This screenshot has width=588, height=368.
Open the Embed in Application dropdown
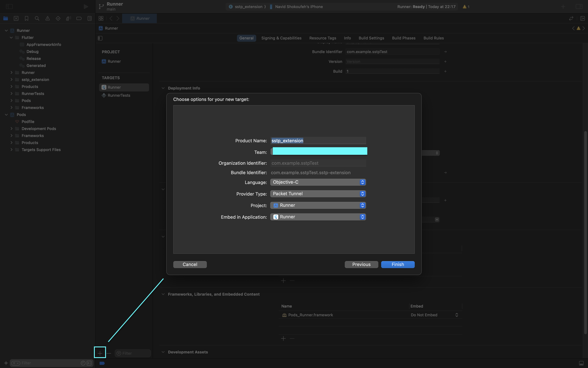pyautogui.click(x=318, y=217)
